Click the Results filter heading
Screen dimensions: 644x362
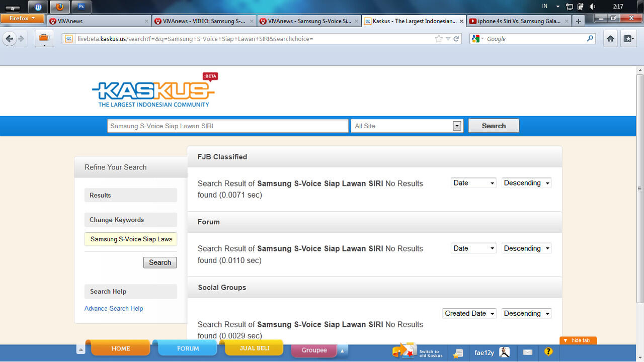(131, 195)
